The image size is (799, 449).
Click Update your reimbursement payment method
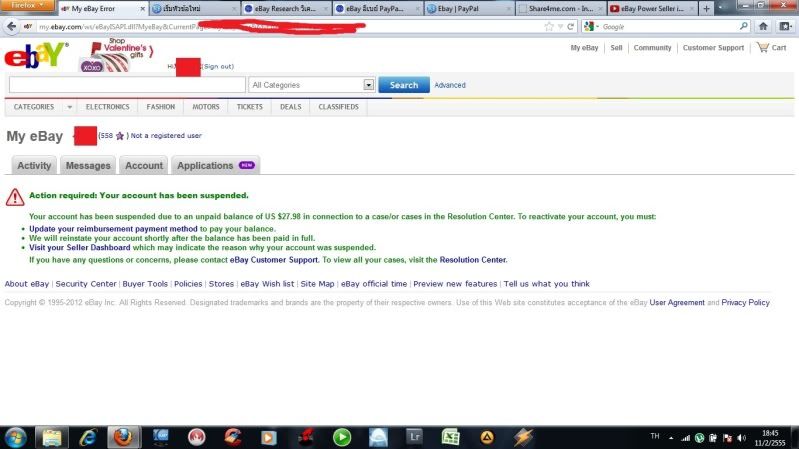(113, 229)
